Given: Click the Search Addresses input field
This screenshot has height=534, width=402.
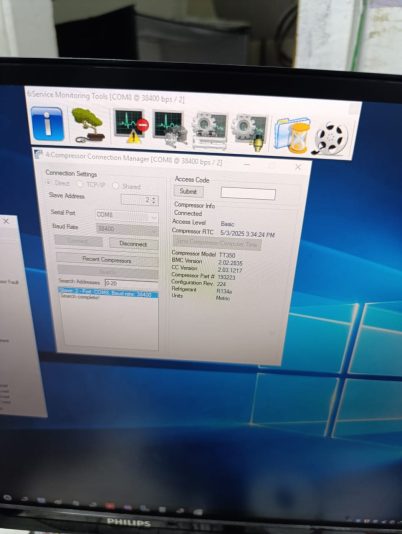Looking at the screenshot, I should (131, 283).
